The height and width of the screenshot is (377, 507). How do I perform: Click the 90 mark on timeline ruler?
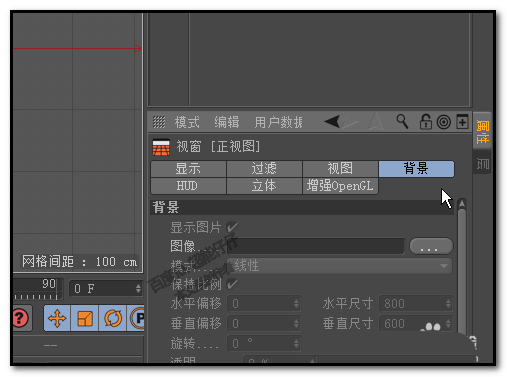tap(49, 284)
